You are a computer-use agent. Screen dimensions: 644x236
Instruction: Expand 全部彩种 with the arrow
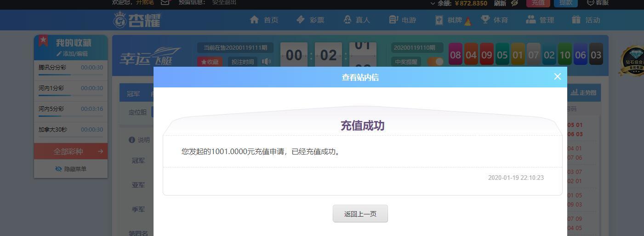[100, 151]
